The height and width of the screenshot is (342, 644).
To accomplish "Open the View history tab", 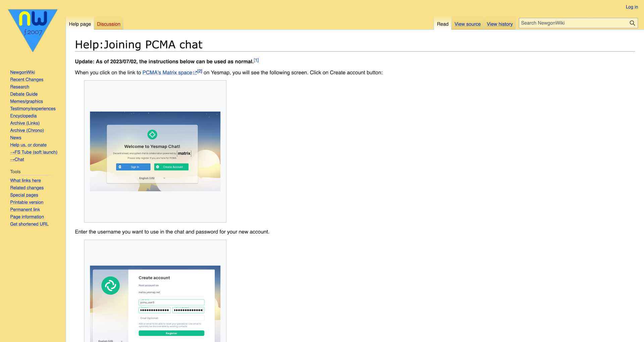I will pos(500,24).
